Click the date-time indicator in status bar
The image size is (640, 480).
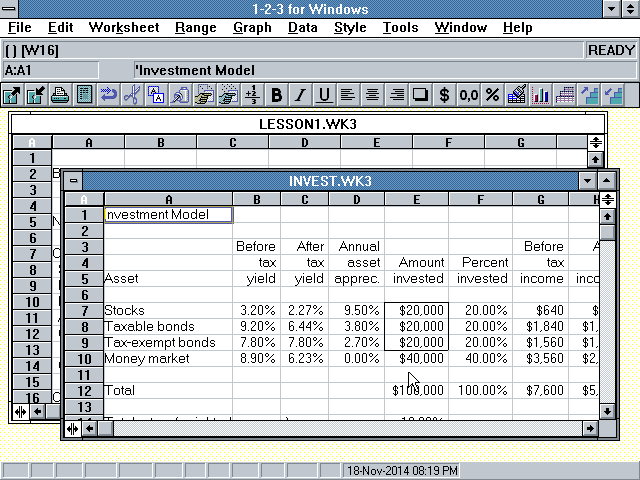click(x=402, y=470)
